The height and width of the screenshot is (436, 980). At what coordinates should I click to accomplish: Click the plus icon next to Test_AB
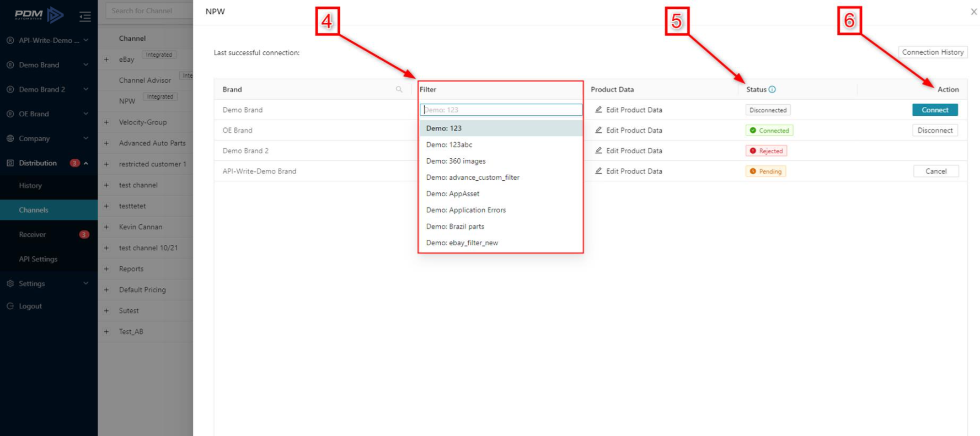(106, 332)
